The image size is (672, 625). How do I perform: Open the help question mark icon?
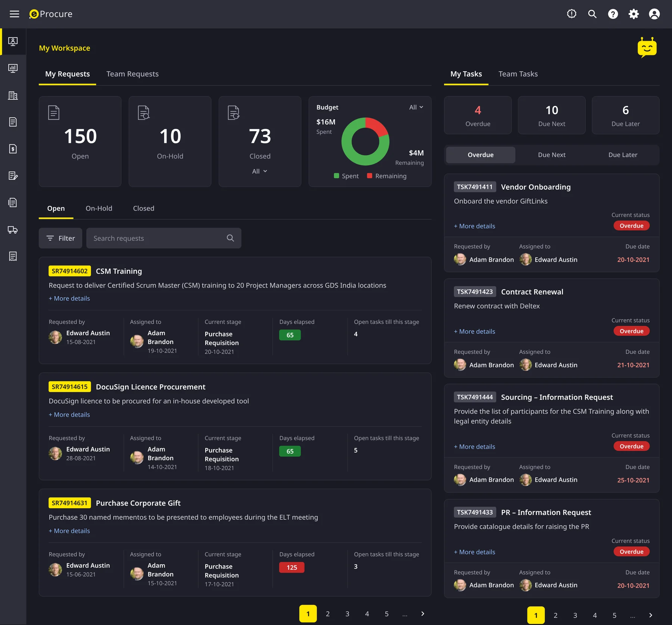(613, 14)
